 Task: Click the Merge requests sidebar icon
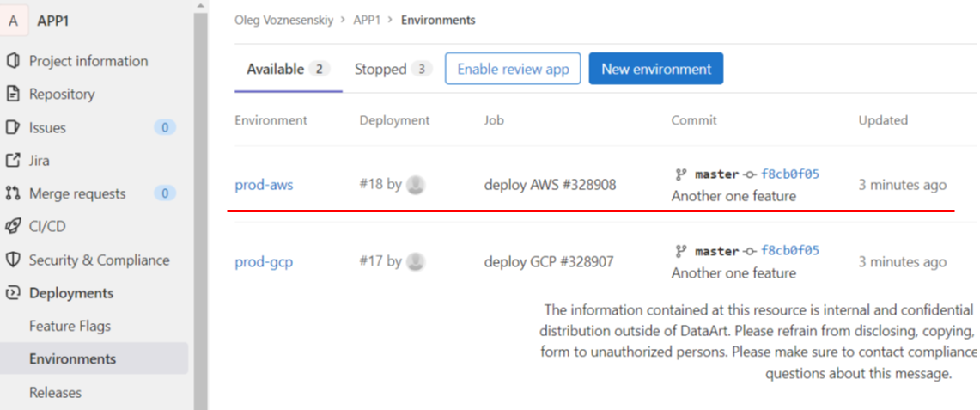13,193
